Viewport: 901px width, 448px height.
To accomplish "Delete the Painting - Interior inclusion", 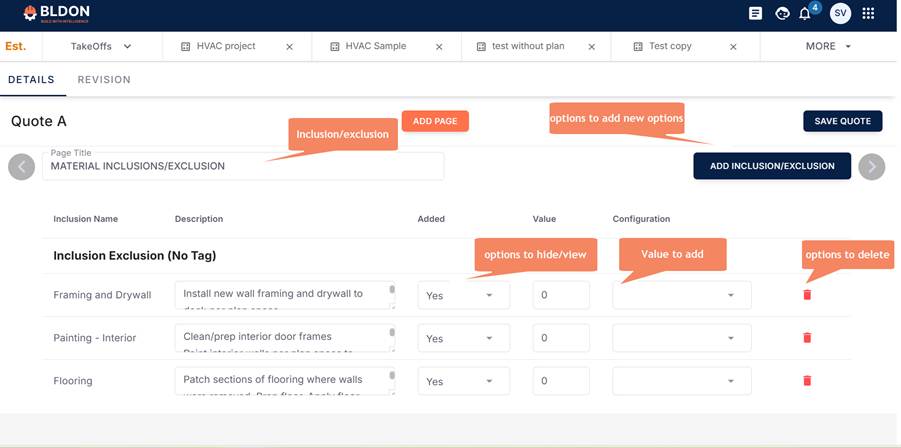I will click(x=807, y=338).
